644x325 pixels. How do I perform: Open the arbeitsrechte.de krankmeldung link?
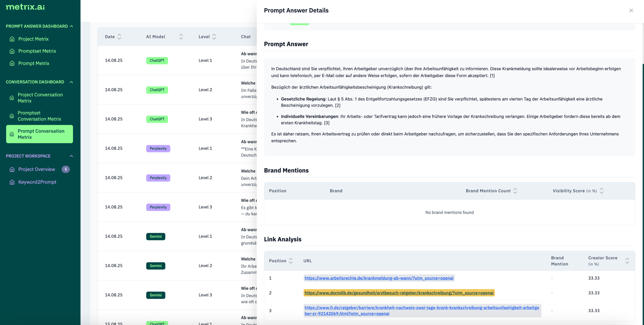pyautogui.click(x=379, y=278)
